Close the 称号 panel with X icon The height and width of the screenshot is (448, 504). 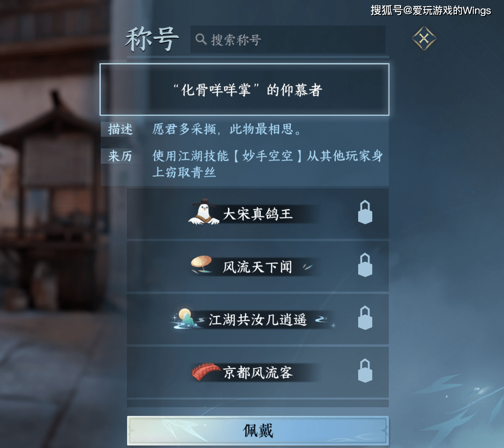click(x=424, y=39)
